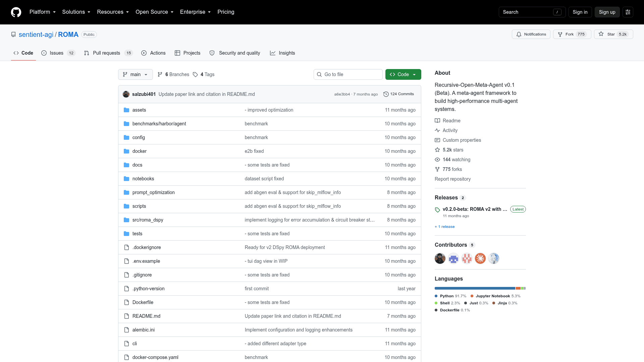Focus the Go to file input
644x362 pixels.
click(348, 74)
